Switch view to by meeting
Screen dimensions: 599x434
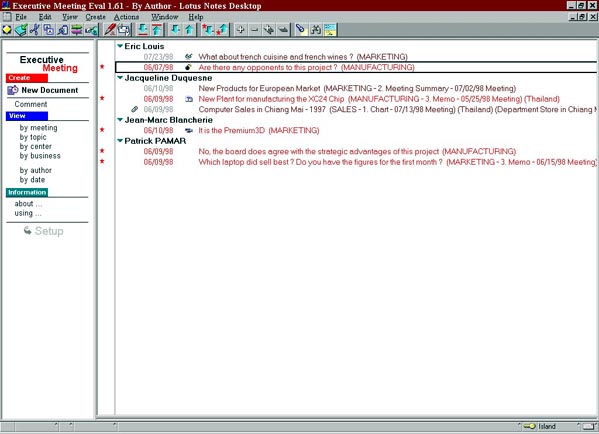click(x=38, y=128)
